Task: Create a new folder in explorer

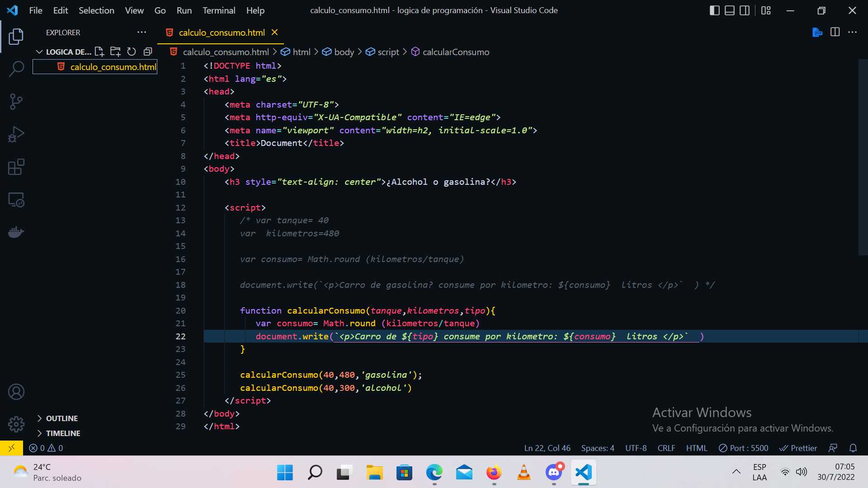Action: pos(116,52)
